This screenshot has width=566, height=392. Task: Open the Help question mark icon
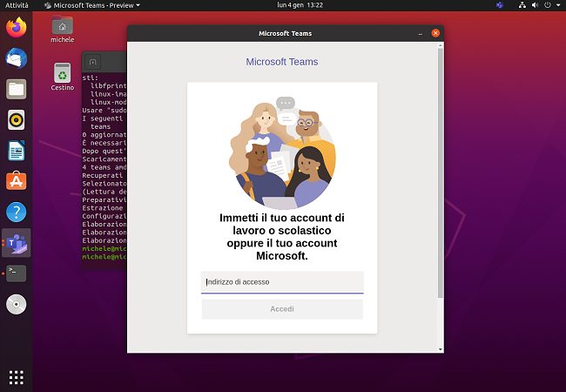coord(17,212)
